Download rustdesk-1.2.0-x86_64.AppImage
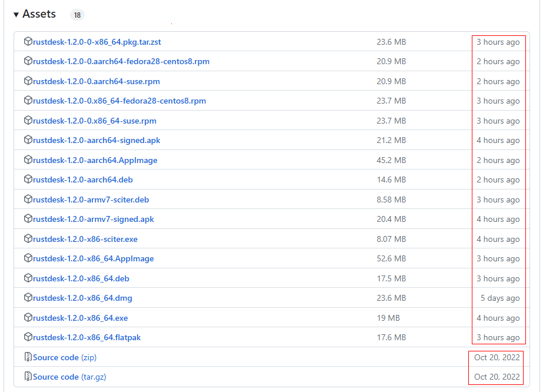Viewport: 553px width, 392px height. (92, 258)
